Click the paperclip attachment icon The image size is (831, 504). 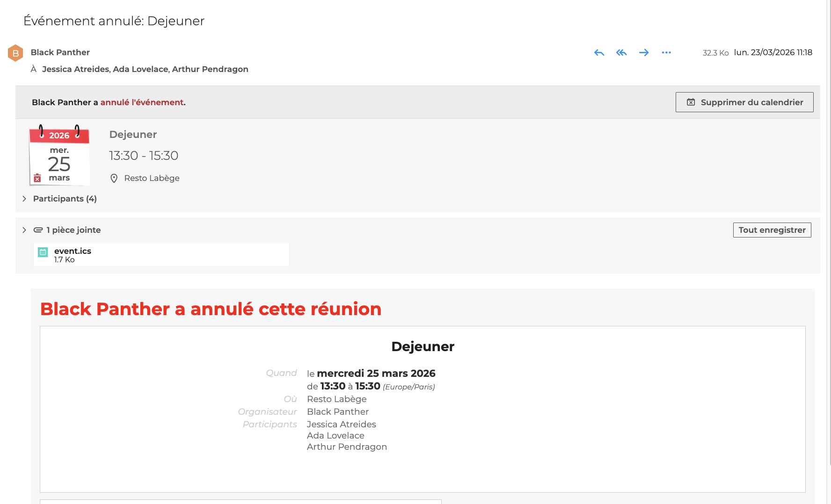pos(38,230)
